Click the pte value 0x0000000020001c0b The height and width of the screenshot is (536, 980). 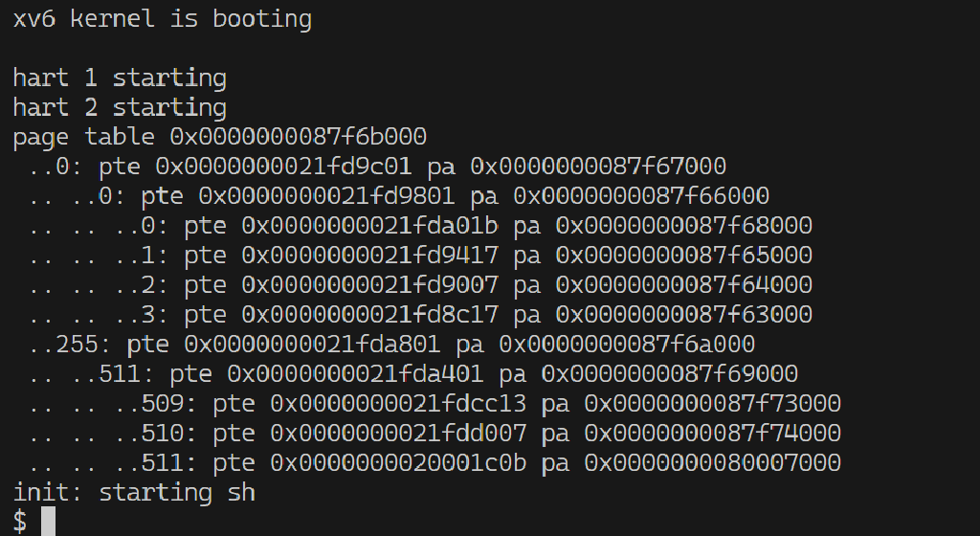[398, 463]
